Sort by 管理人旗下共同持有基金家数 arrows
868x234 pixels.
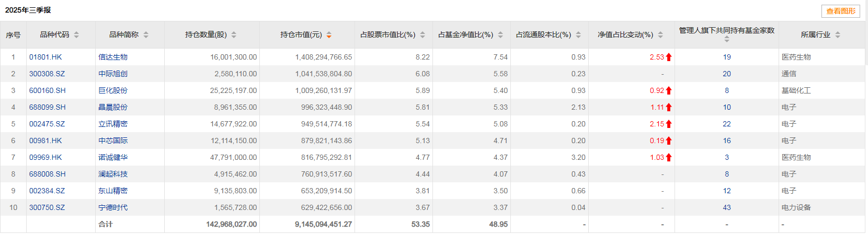point(727,39)
